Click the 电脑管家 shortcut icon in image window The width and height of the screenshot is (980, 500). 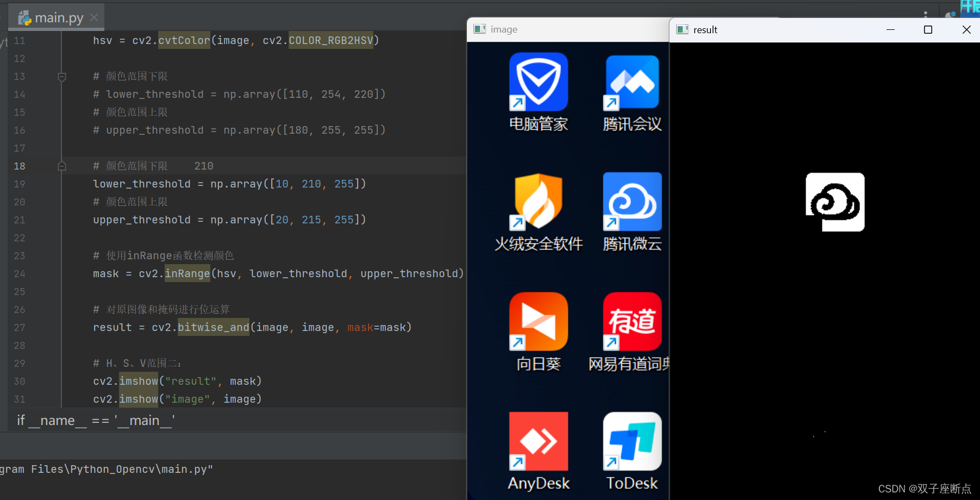(538, 82)
